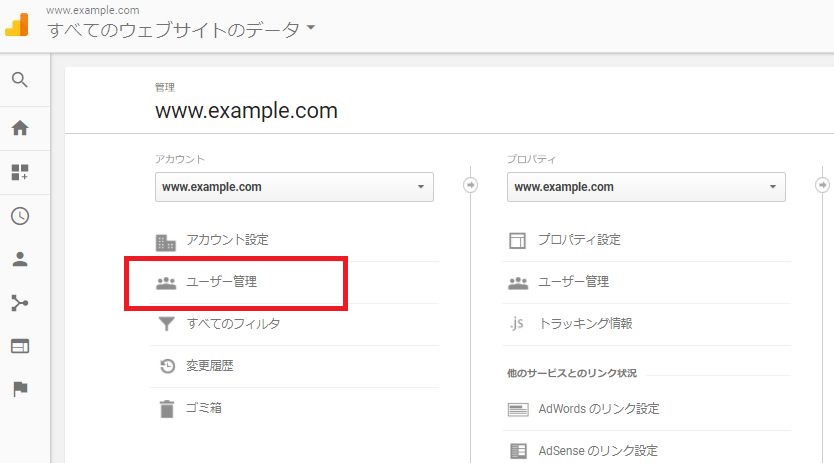The image size is (834, 463).
Task: Open アカウント設定
Action: [227, 240]
